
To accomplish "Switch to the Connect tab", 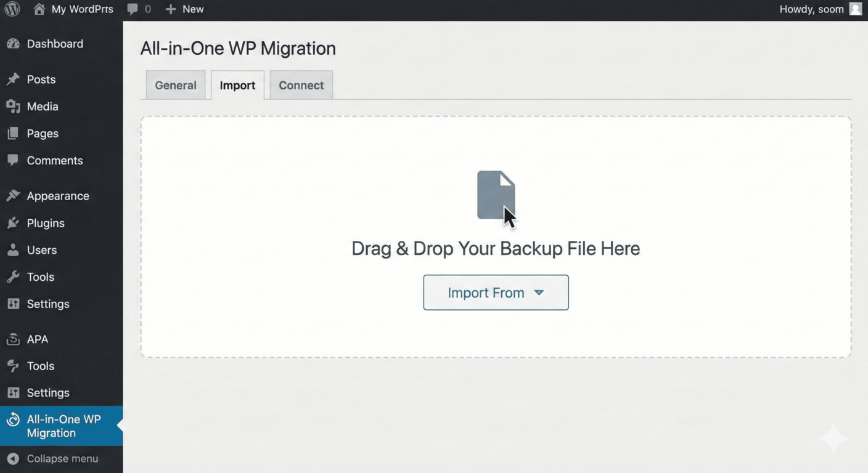I will [301, 86].
